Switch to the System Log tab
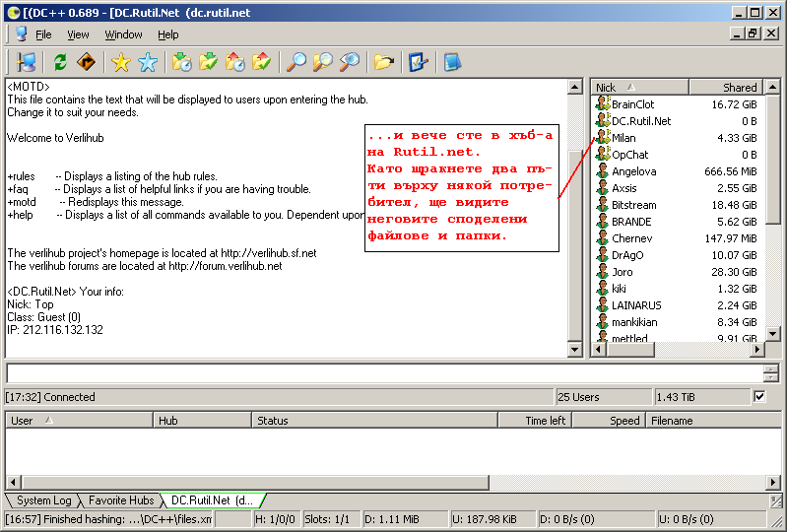 pos(42,500)
